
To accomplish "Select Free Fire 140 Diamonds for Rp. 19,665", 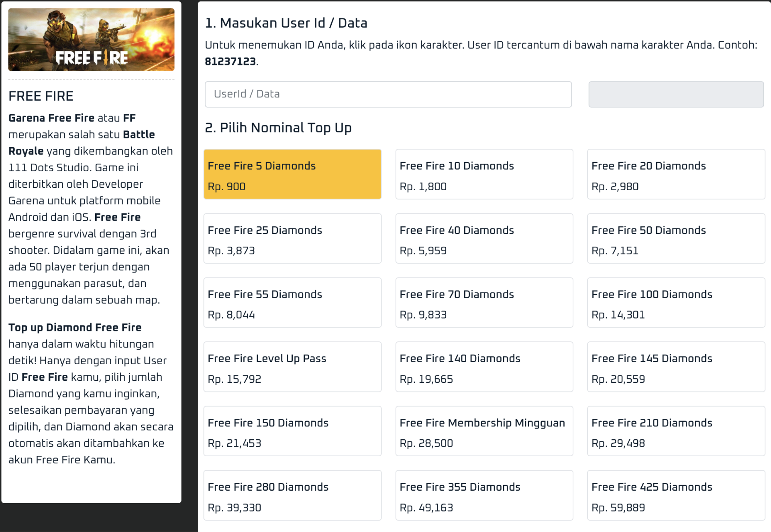I will pos(484,367).
